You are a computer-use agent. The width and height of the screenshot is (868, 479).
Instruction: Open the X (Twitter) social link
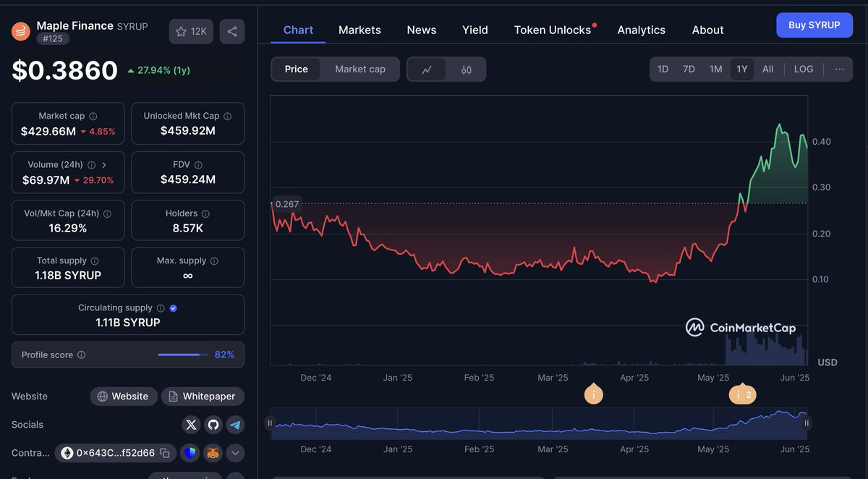tap(191, 425)
